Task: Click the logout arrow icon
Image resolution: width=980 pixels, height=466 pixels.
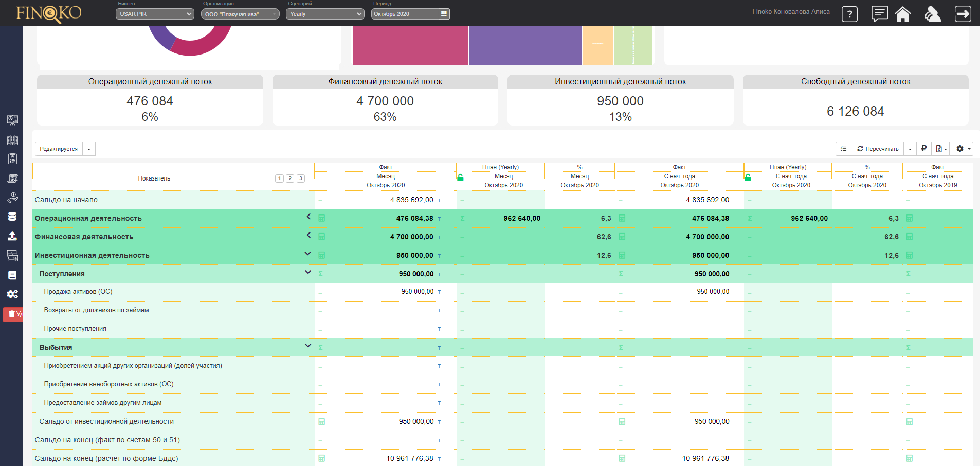Action: click(x=963, y=14)
